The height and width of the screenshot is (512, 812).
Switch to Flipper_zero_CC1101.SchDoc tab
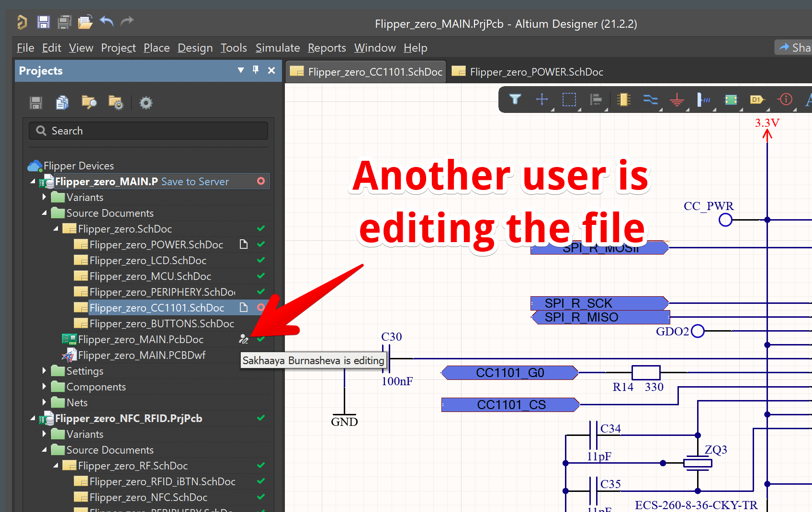(366, 72)
